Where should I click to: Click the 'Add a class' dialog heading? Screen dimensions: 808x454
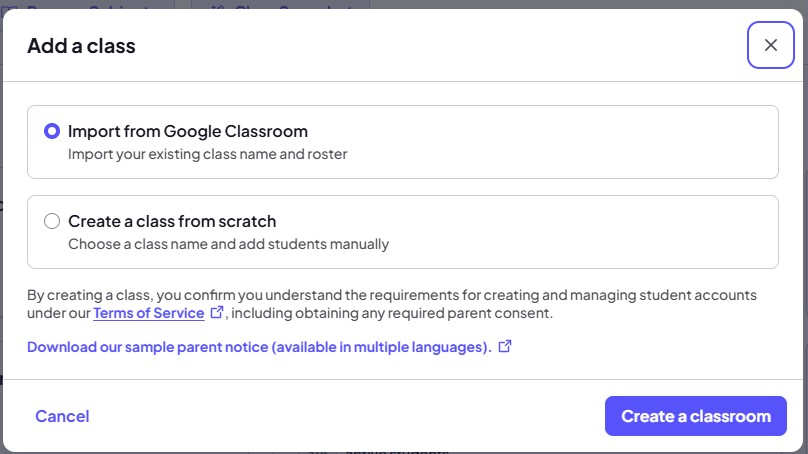81,46
